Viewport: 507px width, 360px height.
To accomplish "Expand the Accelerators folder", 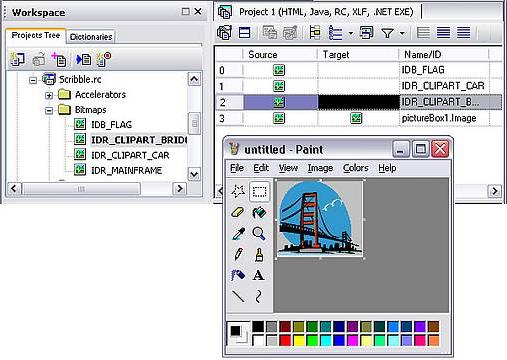I will [49, 95].
